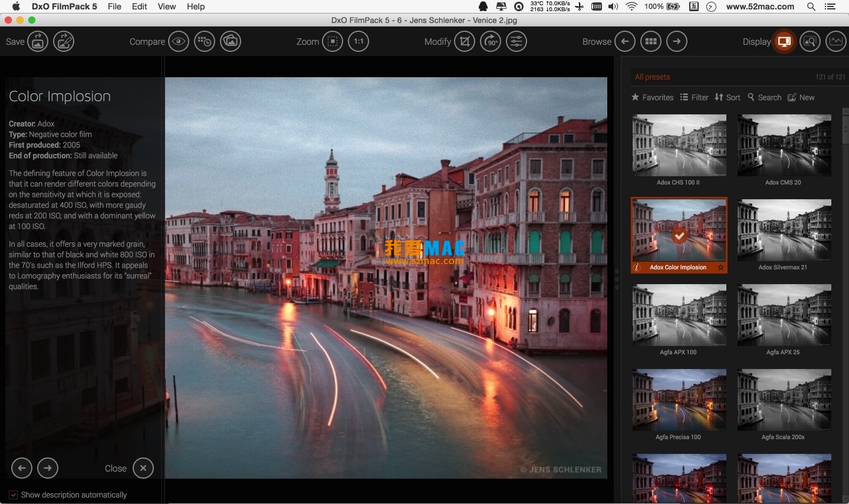Click the All presets heading
The width and height of the screenshot is (849, 504).
click(x=652, y=77)
